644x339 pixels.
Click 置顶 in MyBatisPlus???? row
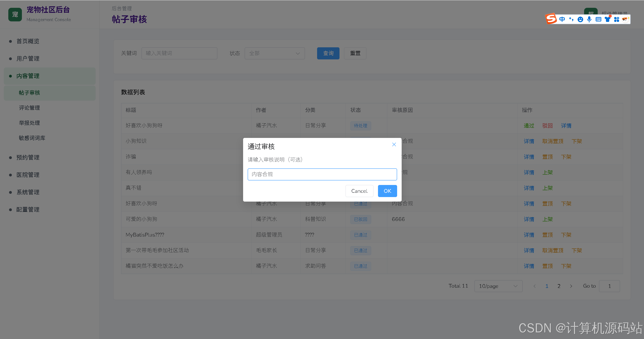547,235
